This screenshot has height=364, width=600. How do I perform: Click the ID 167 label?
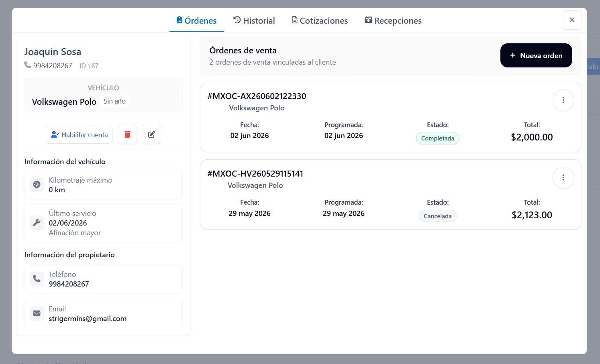89,66
